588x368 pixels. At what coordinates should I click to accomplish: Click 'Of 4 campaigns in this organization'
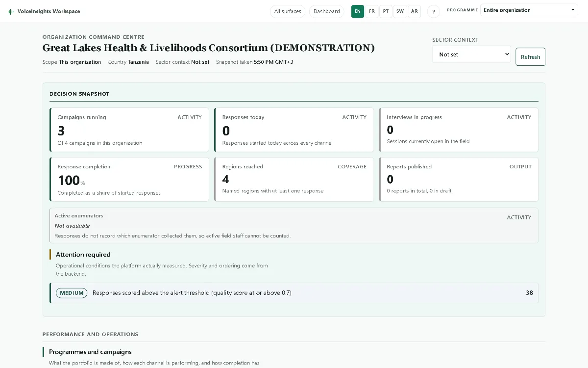tap(100, 143)
